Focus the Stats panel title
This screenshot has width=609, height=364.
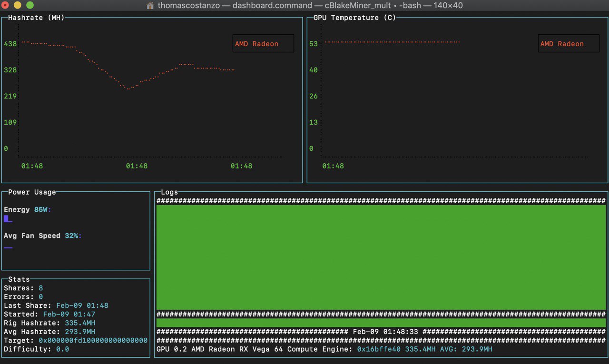point(19,279)
